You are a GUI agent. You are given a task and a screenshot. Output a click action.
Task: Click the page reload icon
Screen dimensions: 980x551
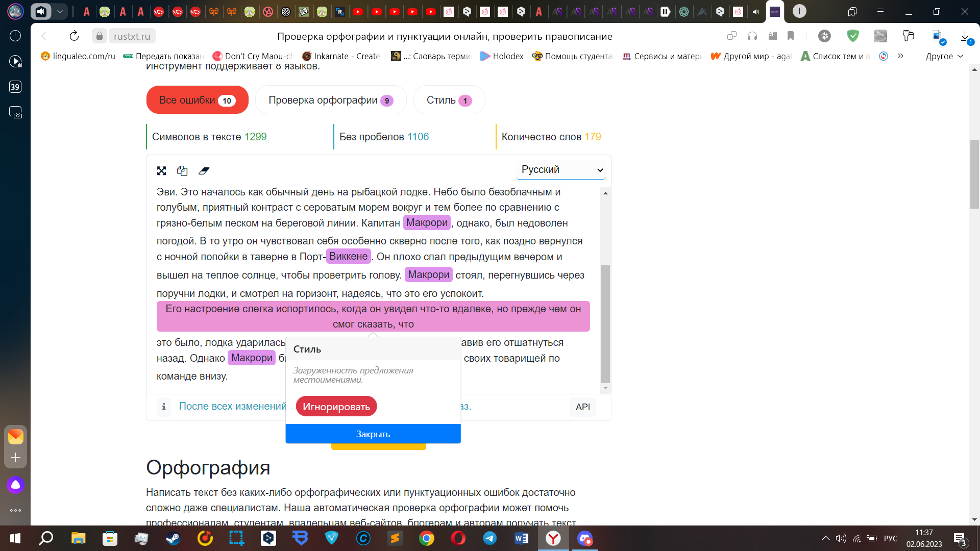(74, 36)
